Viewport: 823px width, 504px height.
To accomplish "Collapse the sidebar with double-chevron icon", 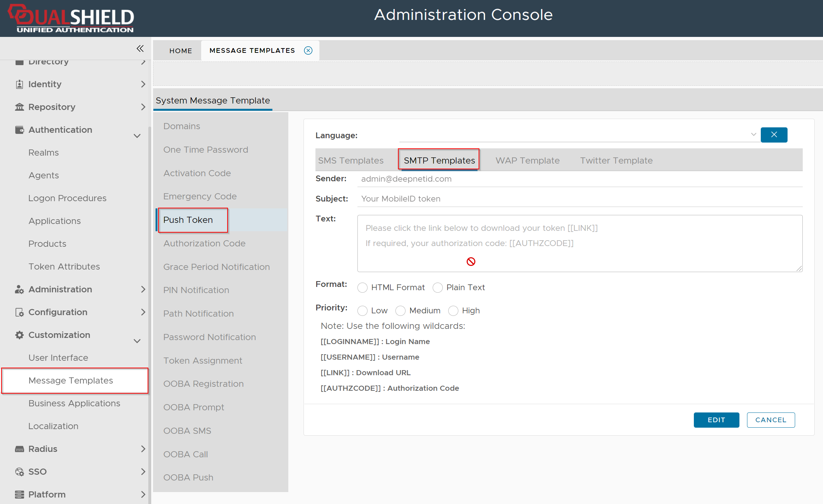I will pos(140,48).
